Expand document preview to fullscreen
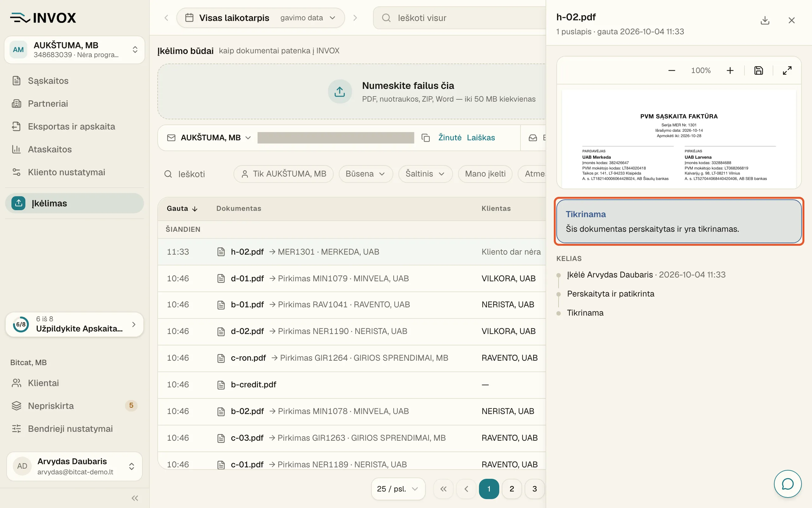This screenshot has width=812, height=508. tap(787, 70)
